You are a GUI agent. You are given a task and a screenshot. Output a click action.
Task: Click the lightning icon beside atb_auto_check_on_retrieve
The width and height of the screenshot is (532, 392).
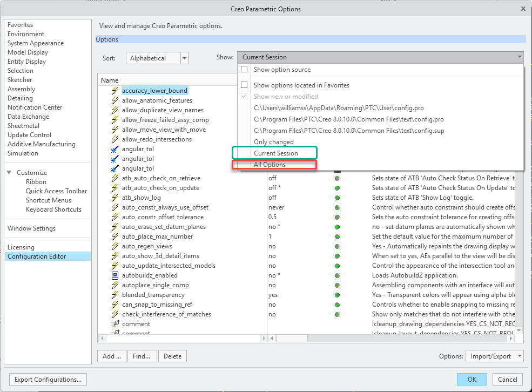point(115,178)
